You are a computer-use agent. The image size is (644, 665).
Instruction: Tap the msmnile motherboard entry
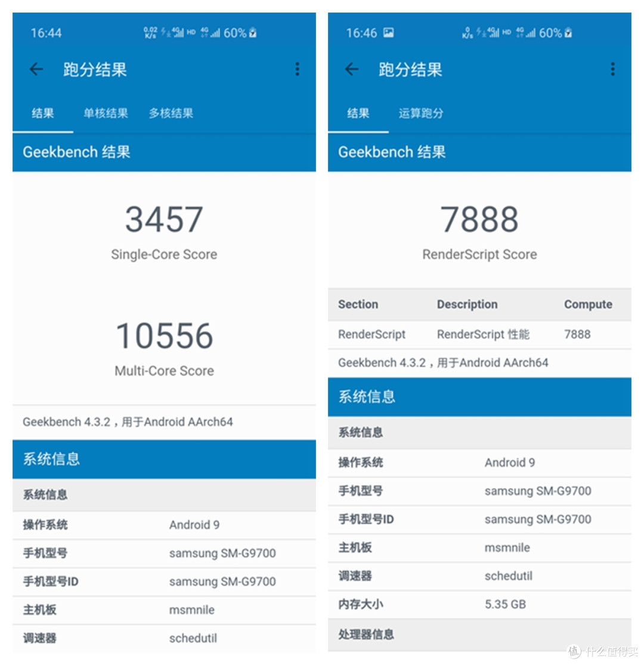163,610
